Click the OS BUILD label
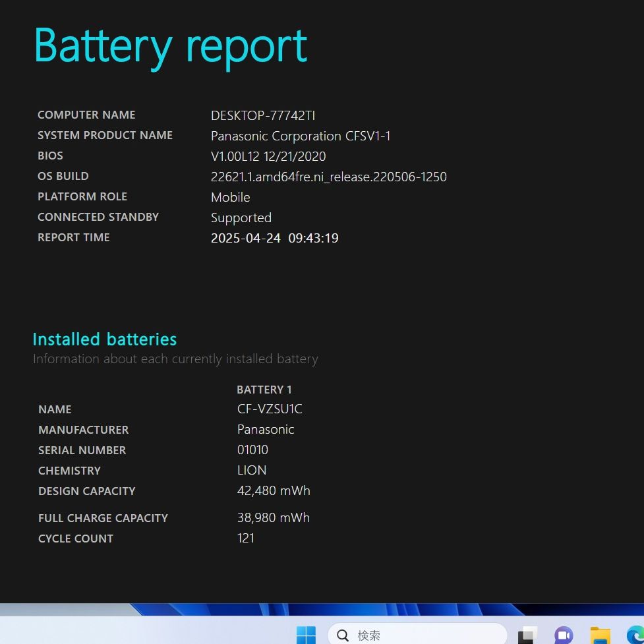This screenshot has height=644, width=644. [x=63, y=176]
